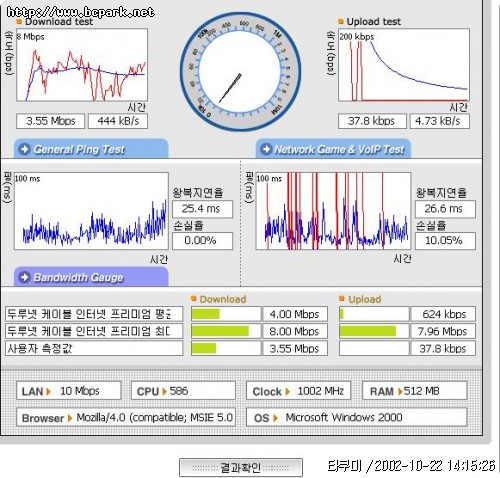This screenshot has width=500, height=478.
Task: Open the Network Game & VoIP Test tab
Action: pos(333,149)
